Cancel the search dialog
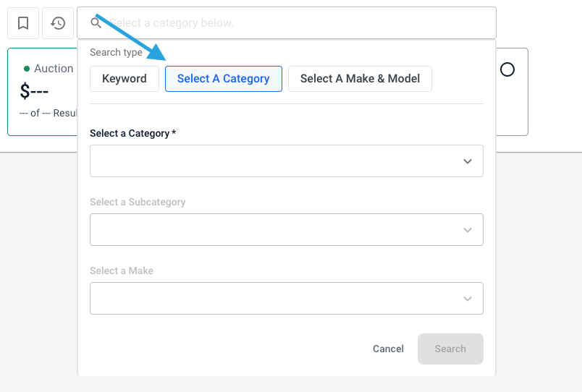 pyautogui.click(x=388, y=349)
